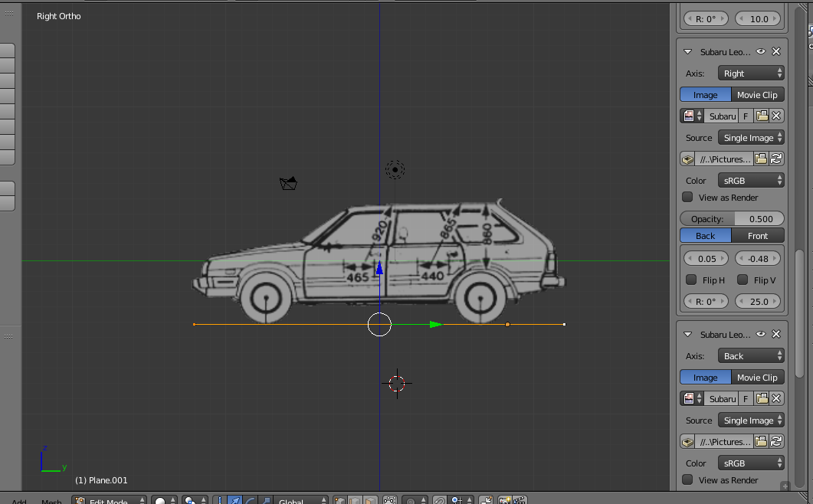The height and width of the screenshot is (504, 813).
Task: Set background image draw depth to Front
Action: tap(758, 236)
